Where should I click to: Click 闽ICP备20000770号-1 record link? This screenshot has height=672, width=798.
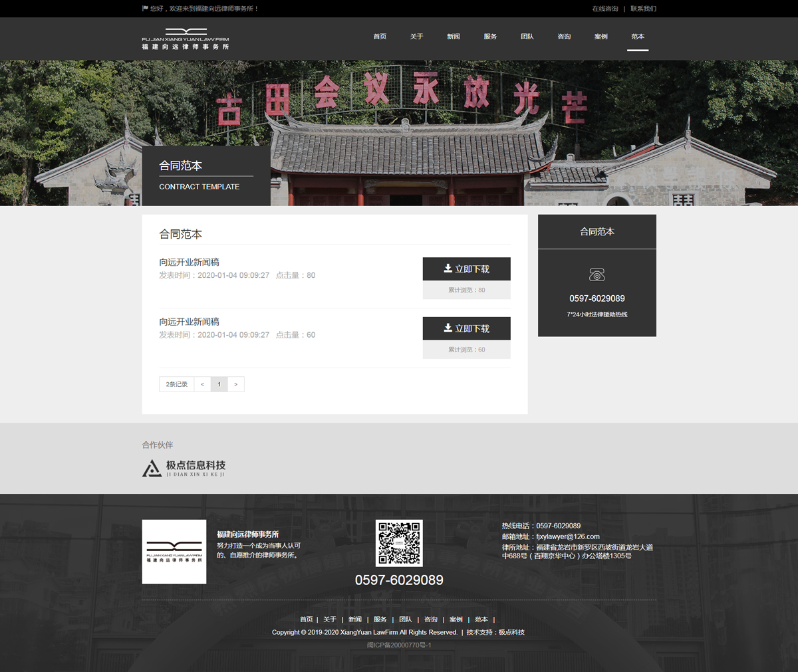399,645
